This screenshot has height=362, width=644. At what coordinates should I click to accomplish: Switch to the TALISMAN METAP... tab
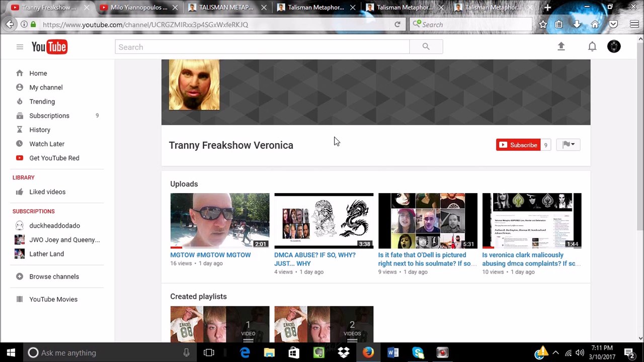click(226, 8)
